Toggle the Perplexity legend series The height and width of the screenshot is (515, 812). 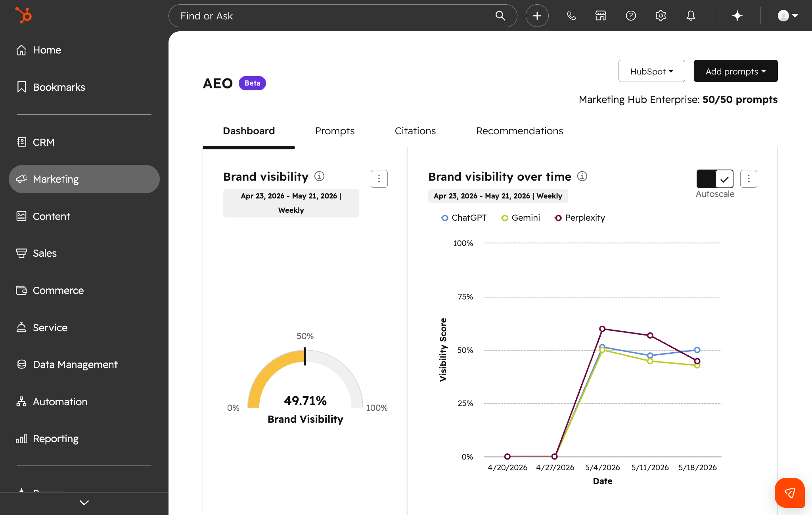580,218
